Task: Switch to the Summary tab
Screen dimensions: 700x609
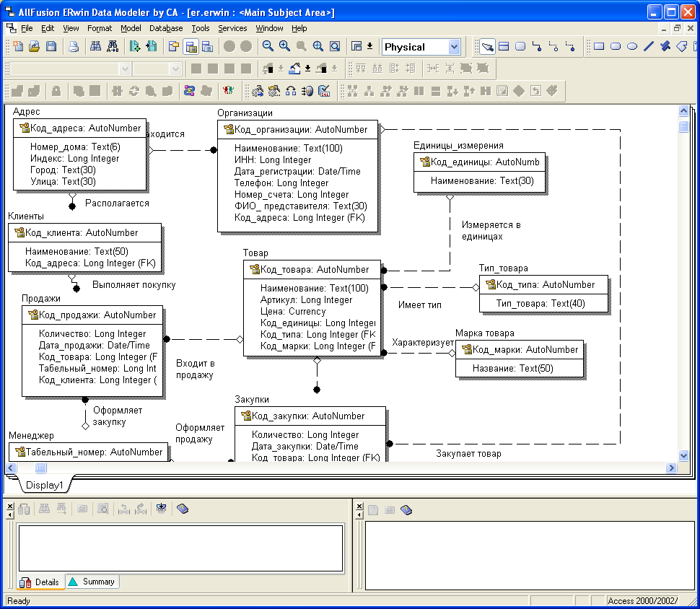Action: point(92,582)
